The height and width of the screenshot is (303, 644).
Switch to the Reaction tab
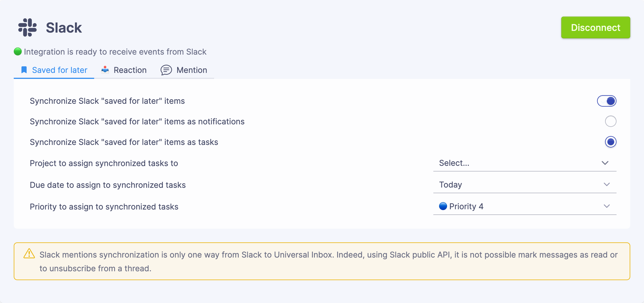130,70
